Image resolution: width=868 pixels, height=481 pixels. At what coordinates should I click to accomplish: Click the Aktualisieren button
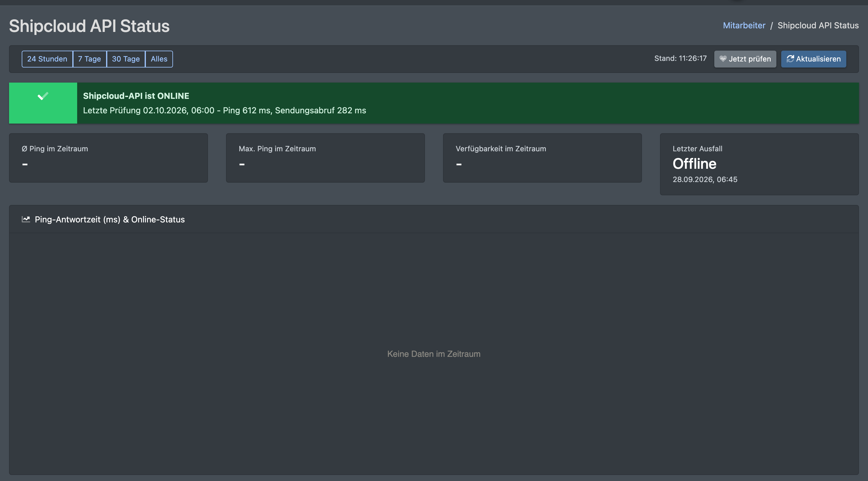(x=813, y=59)
